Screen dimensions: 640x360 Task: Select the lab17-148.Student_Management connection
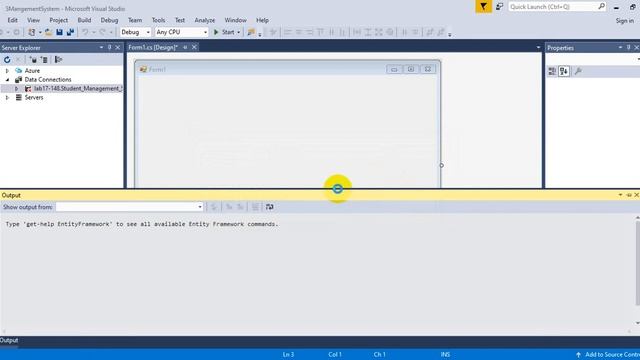coord(78,89)
